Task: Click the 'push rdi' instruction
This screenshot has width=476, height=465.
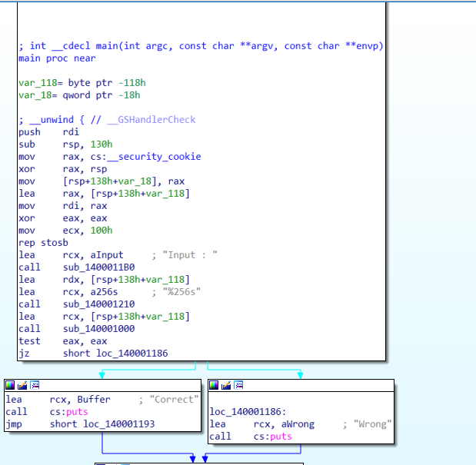Action: [x=48, y=132]
